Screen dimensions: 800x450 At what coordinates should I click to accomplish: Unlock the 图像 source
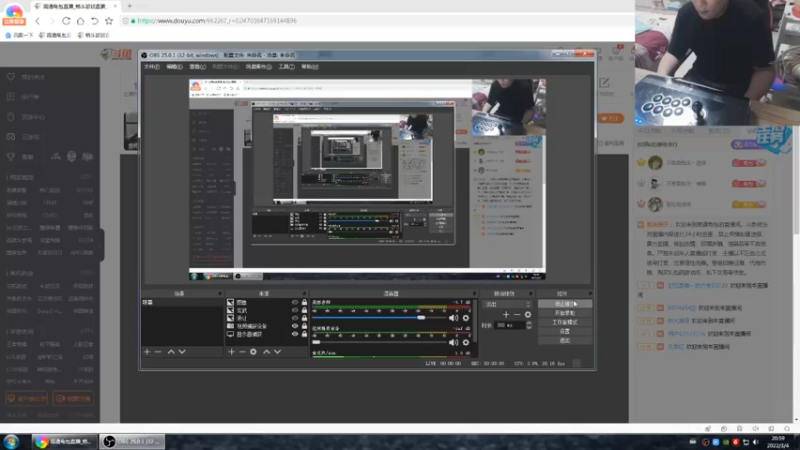[305, 302]
